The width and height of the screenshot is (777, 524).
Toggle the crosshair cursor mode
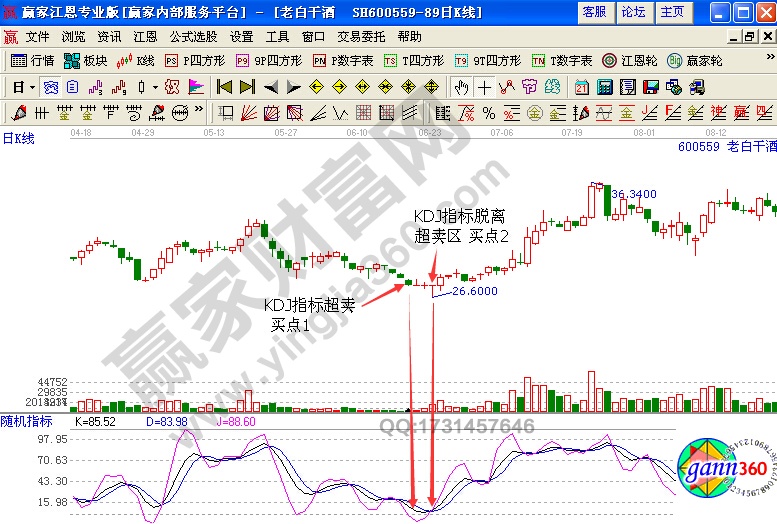point(484,87)
